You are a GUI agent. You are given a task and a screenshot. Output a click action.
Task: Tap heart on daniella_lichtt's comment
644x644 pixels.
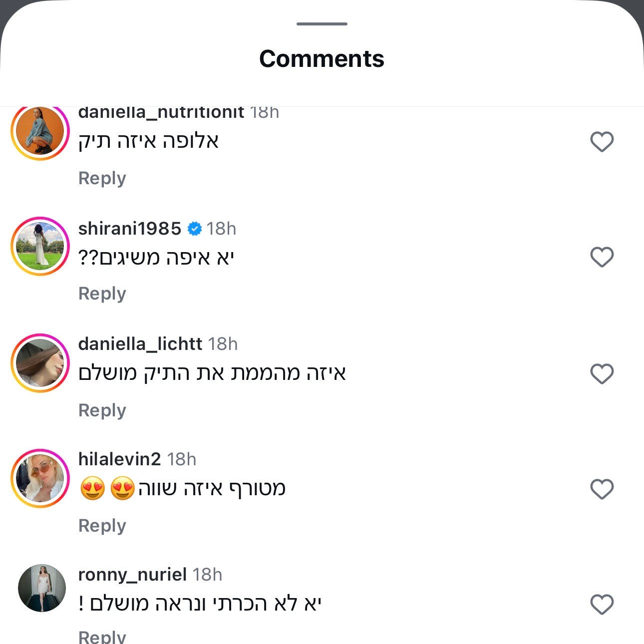tap(602, 373)
